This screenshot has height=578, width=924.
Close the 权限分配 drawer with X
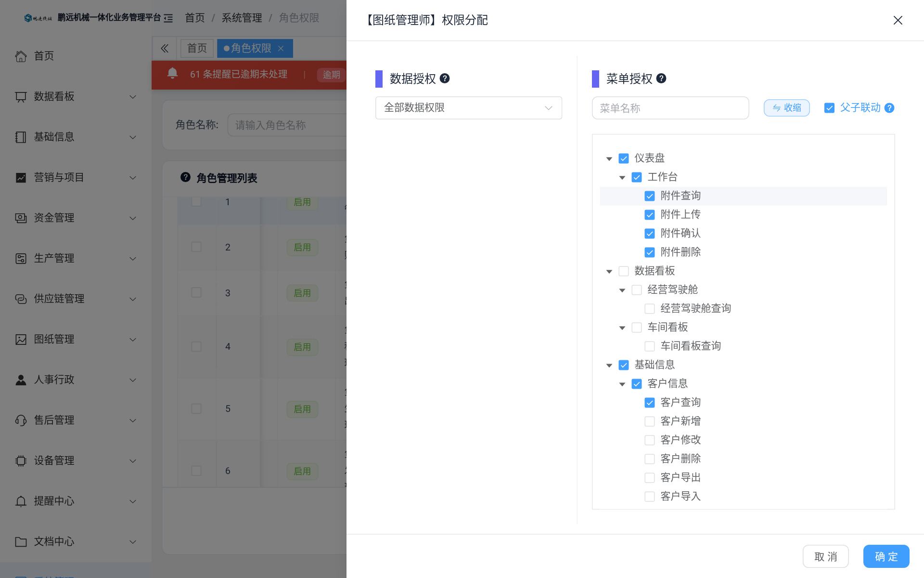[898, 20]
